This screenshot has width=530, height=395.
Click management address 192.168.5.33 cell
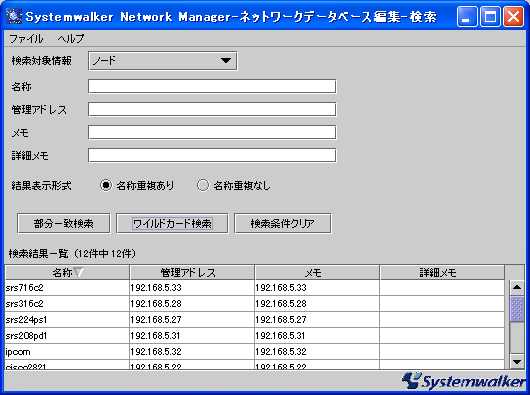tap(192, 288)
